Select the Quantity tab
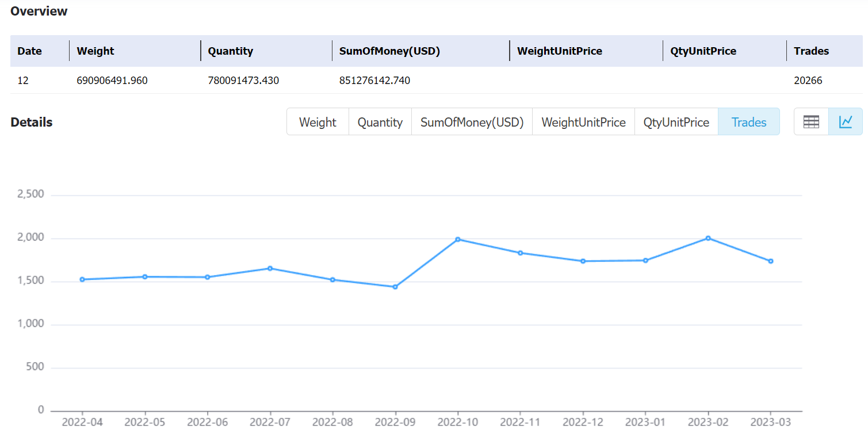This screenshot has height=438, width=868. [380, 122]
